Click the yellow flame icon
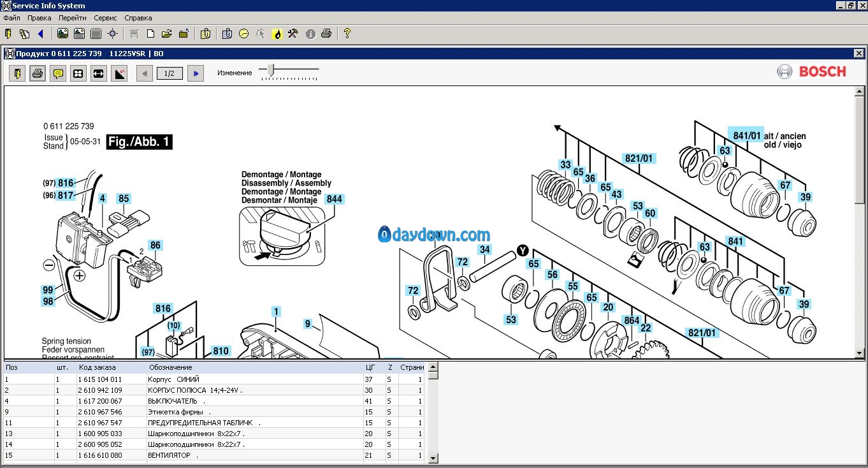Screen dimensions: 868x468 tap(277, 34)
